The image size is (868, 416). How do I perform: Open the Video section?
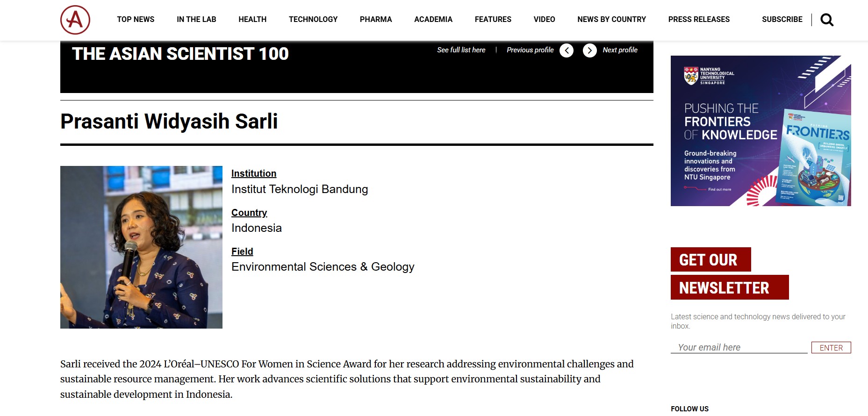(x=545, y=19)
